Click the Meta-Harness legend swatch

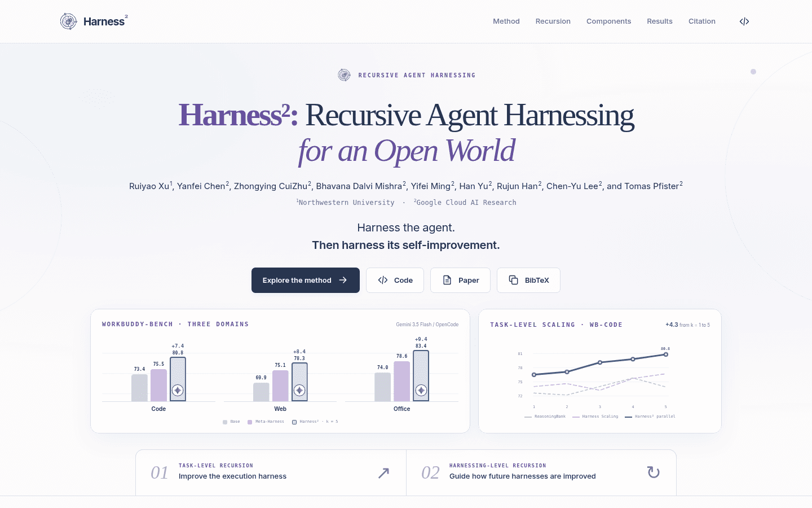tap(250, 422)
